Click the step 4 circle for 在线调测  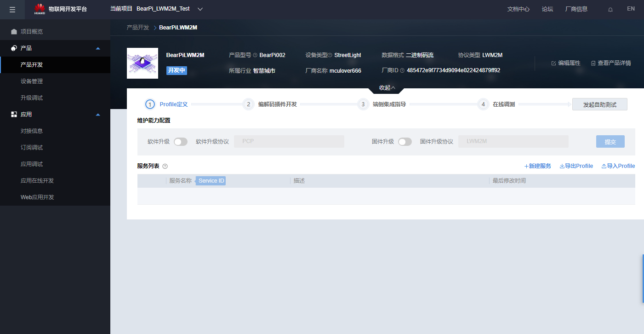coord(483,104)
